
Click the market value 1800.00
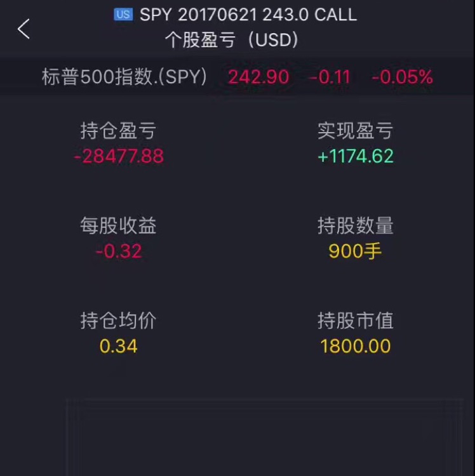click(x=356, y=346)
